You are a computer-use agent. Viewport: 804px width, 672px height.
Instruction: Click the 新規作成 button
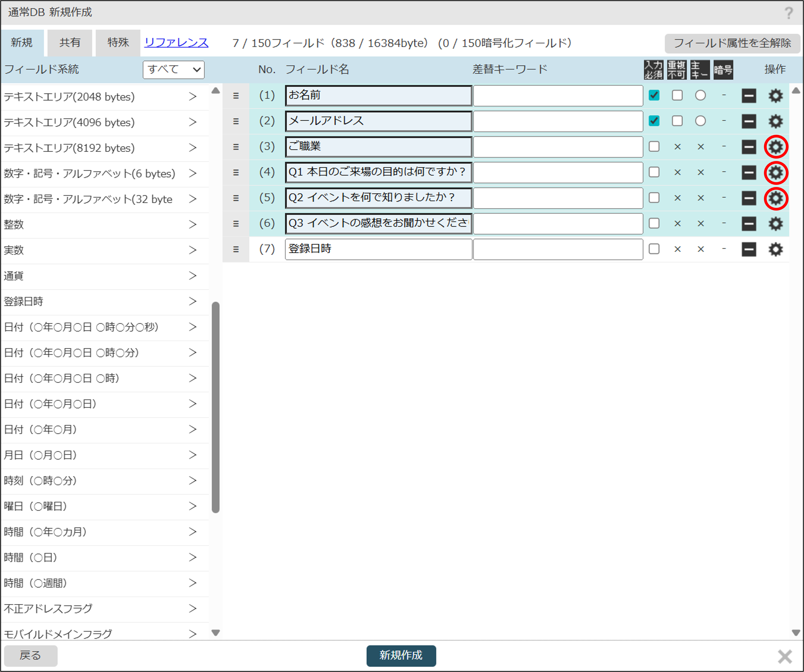401,655
